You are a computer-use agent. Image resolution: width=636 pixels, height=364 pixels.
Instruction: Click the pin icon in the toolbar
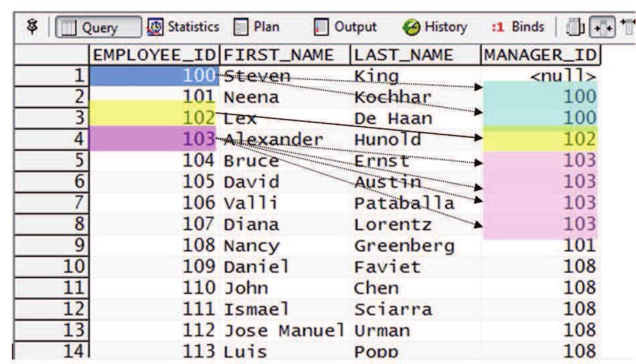(32, 27)
